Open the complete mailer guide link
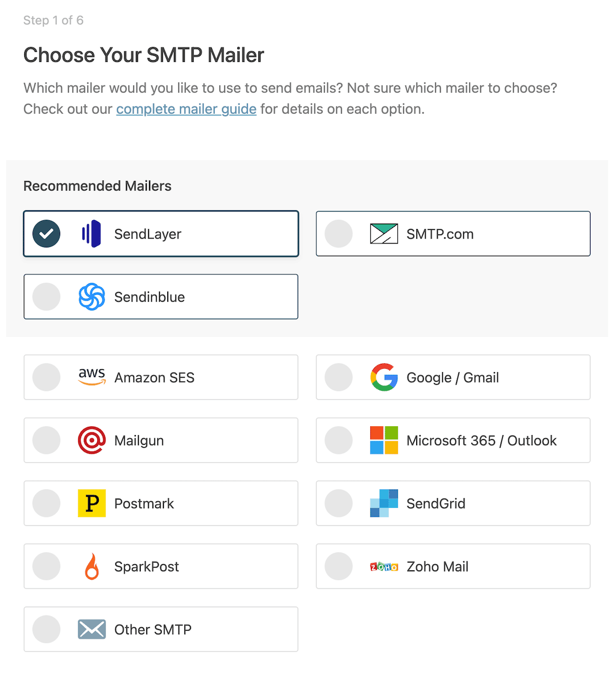The width and height of the screenshot is (616, 673). [x=186, y=109]
